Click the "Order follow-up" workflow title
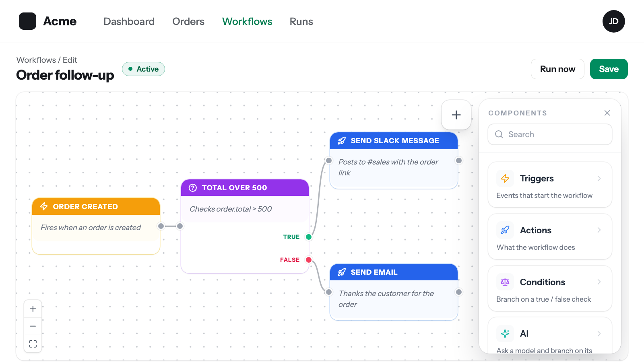This screenshot has width=644, height=362. (65, 75)
